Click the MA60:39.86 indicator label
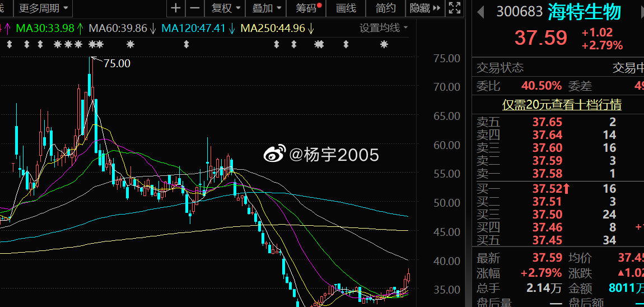 tap(123, 29)
